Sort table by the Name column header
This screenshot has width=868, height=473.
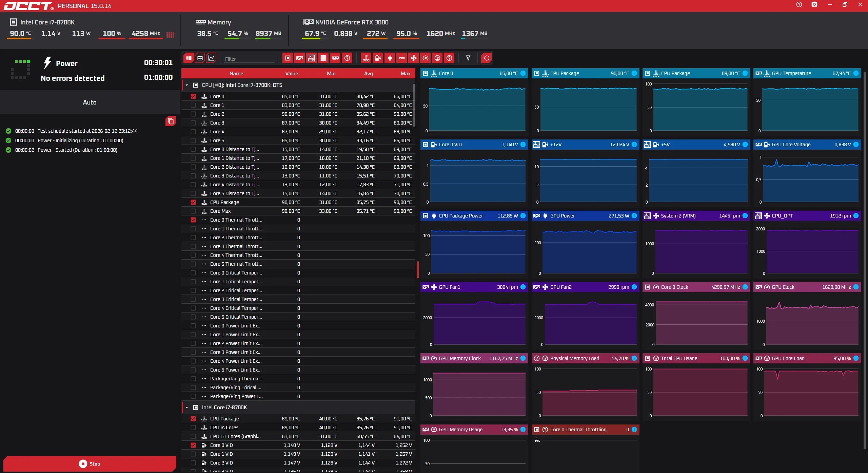[236, 74]
